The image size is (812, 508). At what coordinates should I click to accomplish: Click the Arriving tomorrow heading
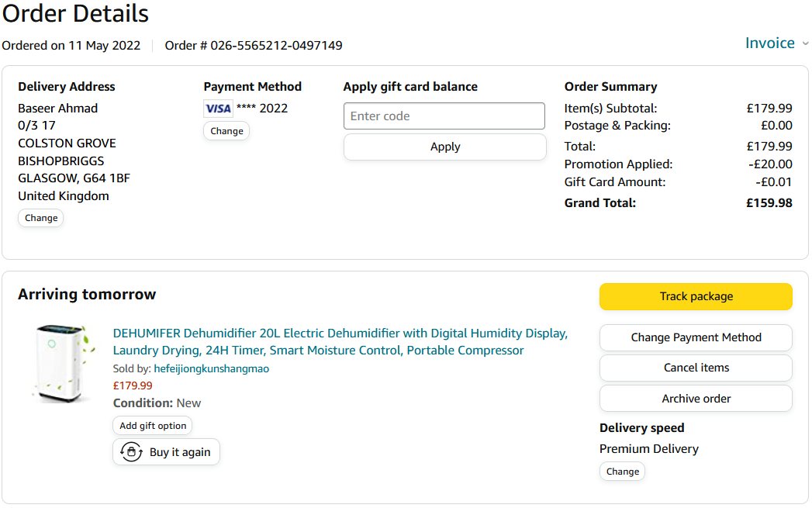coord(87,295)
